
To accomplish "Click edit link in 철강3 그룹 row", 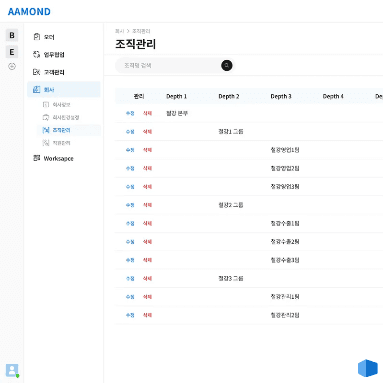I will [130, 278].
